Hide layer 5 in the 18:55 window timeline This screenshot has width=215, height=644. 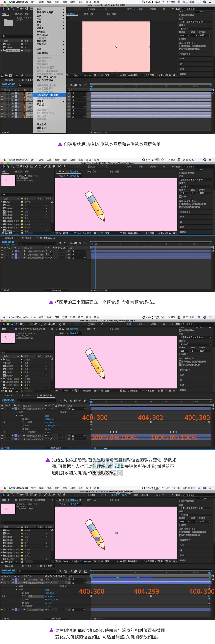point(2,106)
